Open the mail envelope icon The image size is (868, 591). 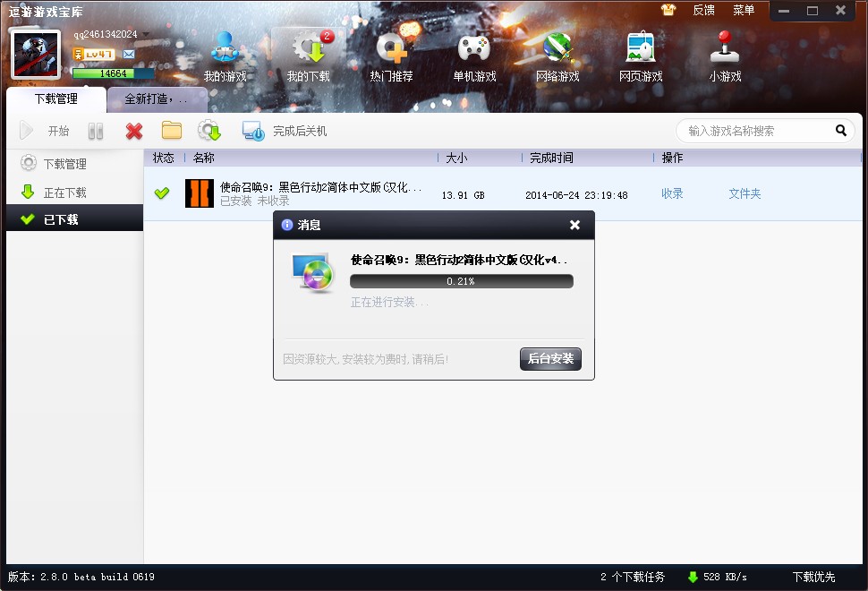coord(129,55)
